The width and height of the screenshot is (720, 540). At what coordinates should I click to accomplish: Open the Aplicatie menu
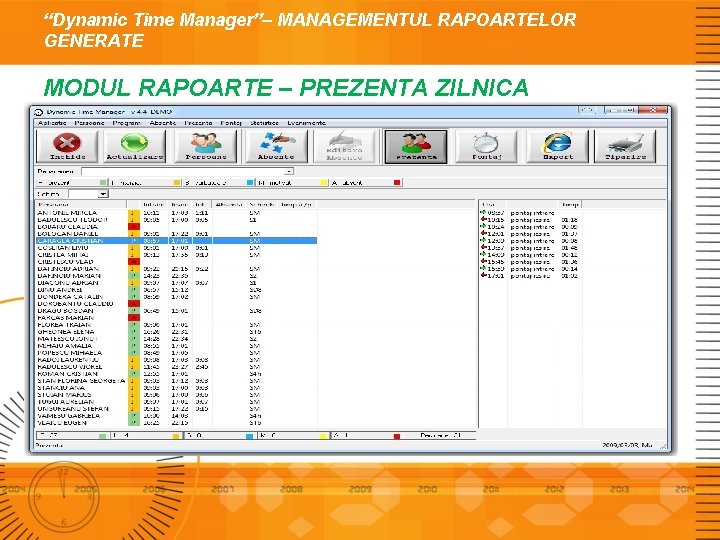[x=52, y=123]
